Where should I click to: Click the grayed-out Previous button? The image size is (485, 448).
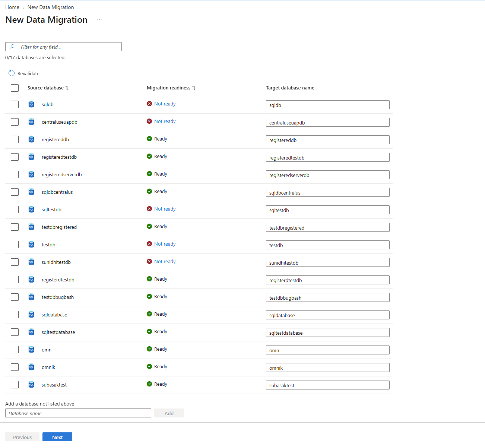click(22, 437)
